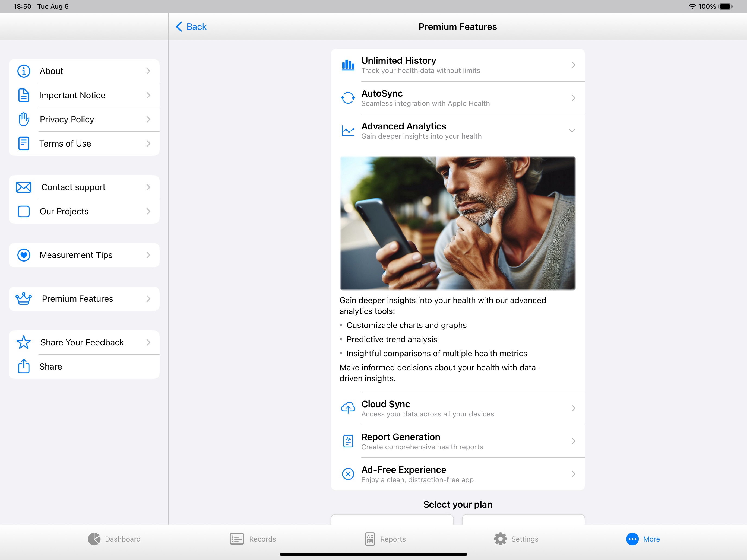Tap the Share Your Feedback star icon
This screenshot has width=747, height=560.
click(x=24, y=342)
